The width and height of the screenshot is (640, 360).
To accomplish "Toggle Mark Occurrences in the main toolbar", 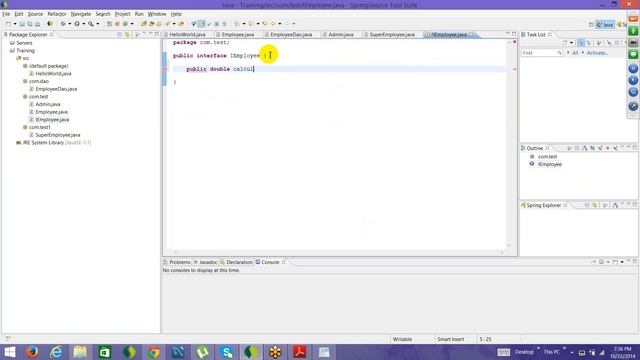I will [201, 24].
